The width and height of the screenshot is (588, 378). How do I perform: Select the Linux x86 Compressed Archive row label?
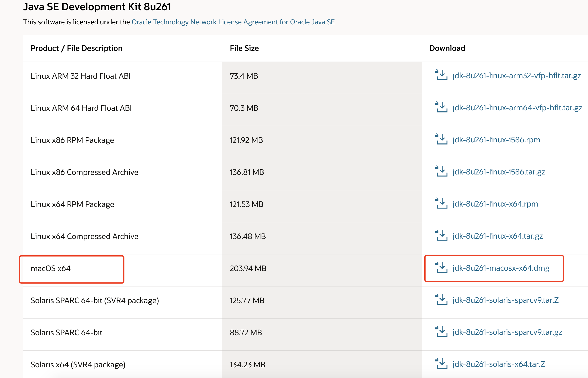pyautogui.click(x=84, y=172)
